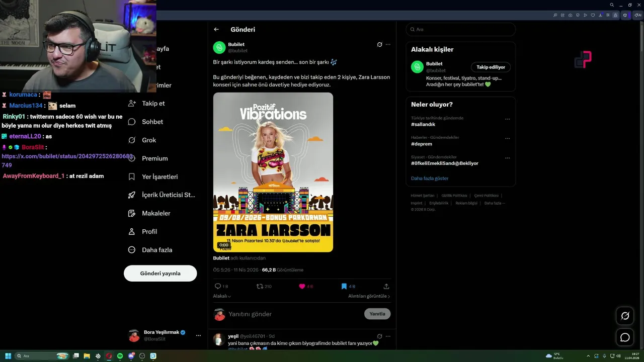Open Alıntıları görüntüle link
The image size is (644, 362).
click(x=369, y=296)
